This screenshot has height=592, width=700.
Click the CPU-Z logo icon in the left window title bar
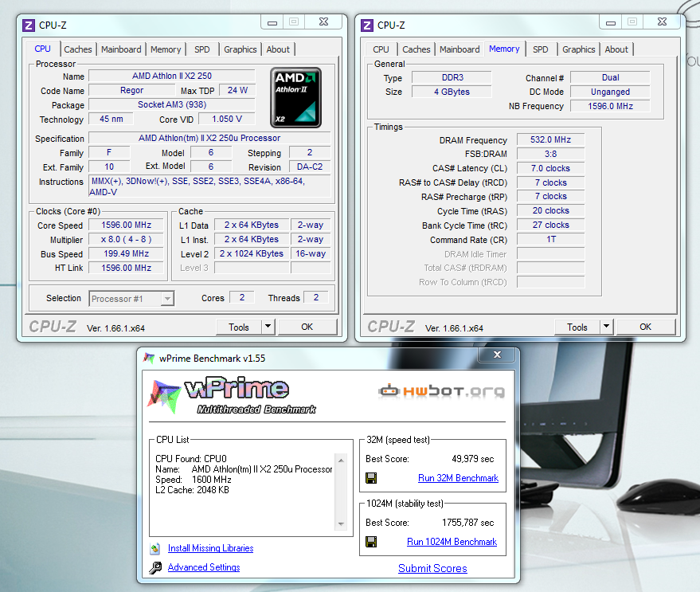point(29,25)
